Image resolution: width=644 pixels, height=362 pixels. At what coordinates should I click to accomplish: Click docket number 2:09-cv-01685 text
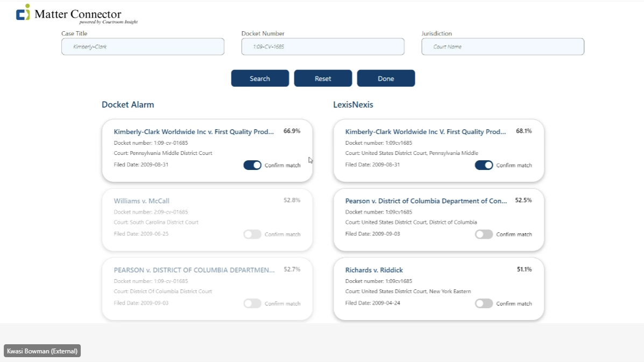[x=151, y=212]
